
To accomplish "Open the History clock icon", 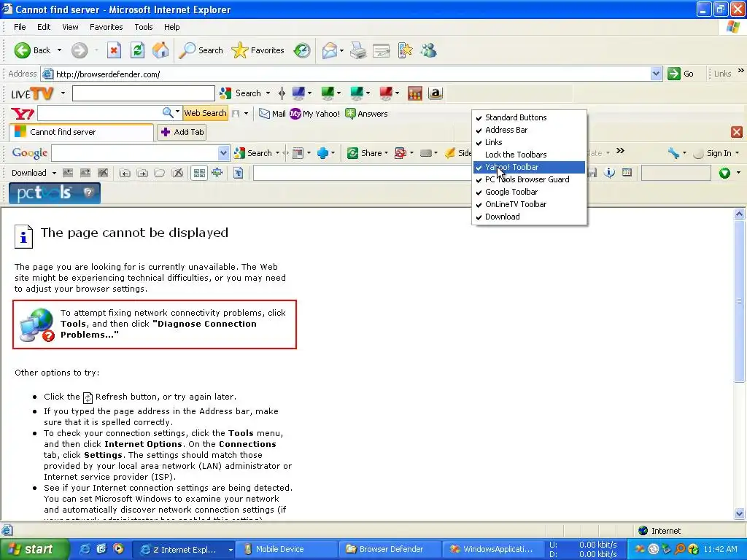I will pyautogui.click(x=302, y=50).
